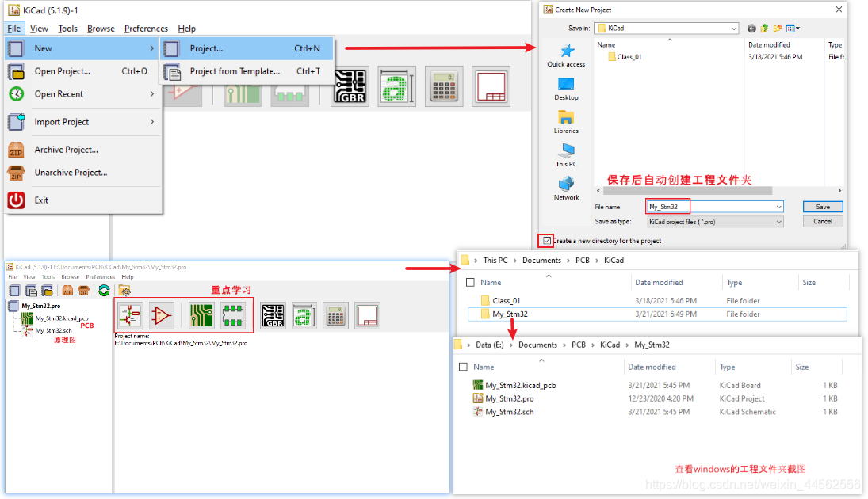The image size is (868, 499).
Task: Expand the New submenu arrow
Action: (151, 48)
